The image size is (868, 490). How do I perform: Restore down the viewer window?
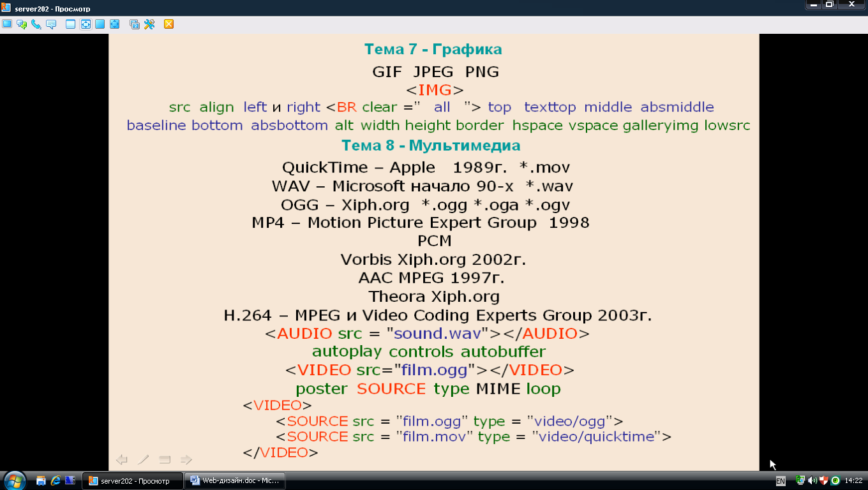(x=830, y=4)
